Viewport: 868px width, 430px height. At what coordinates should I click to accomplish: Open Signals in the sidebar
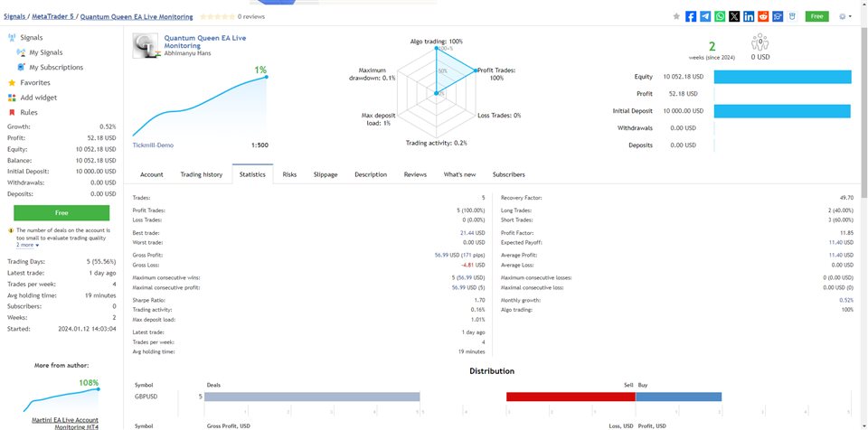click(32, 38)
